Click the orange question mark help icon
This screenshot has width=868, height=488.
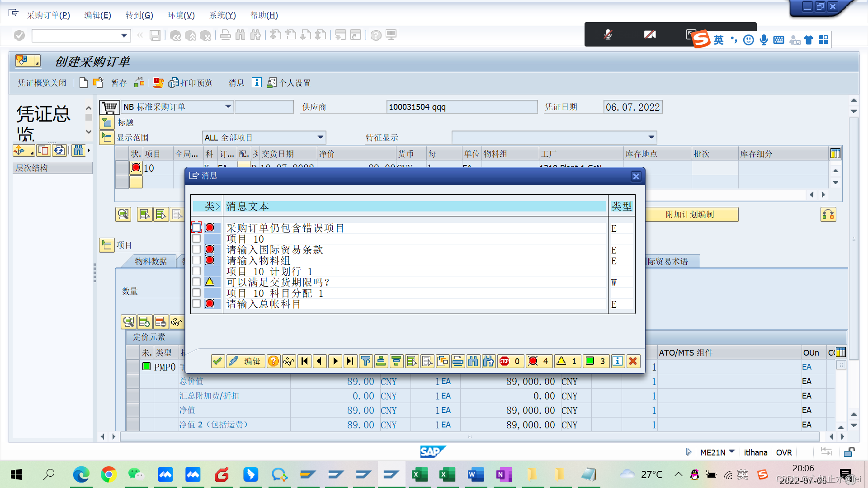click(274, 361)
